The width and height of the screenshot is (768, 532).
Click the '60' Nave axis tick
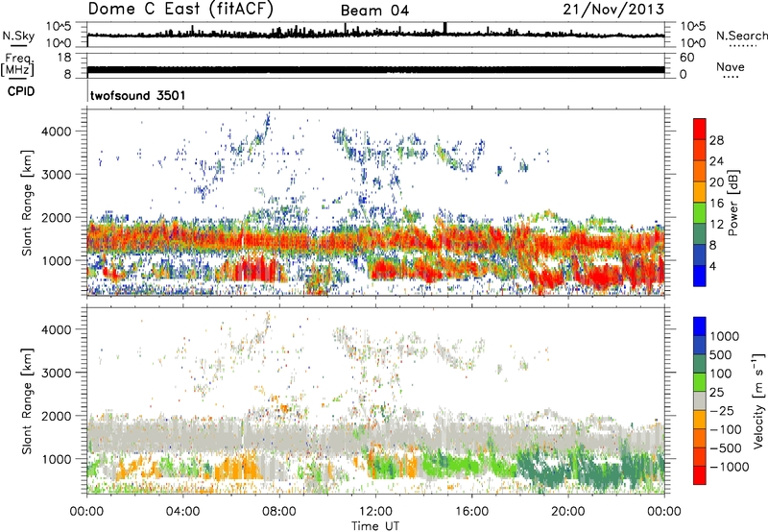[686, 58]
